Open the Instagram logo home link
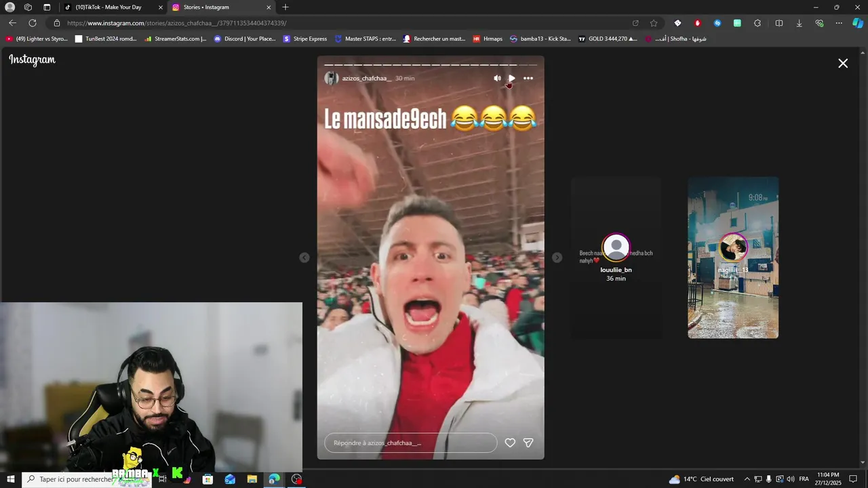This screenshot has width=868, height=488. pyautogui.click(x=32, y=60)
